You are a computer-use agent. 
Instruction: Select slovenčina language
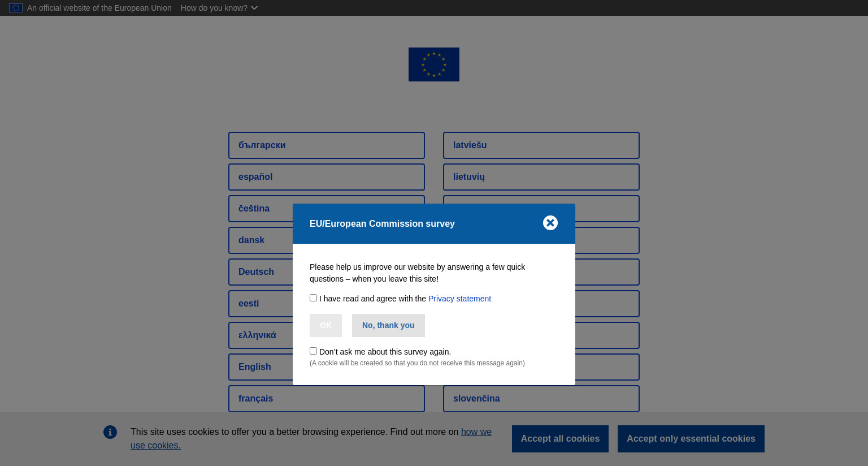point(541,399)
